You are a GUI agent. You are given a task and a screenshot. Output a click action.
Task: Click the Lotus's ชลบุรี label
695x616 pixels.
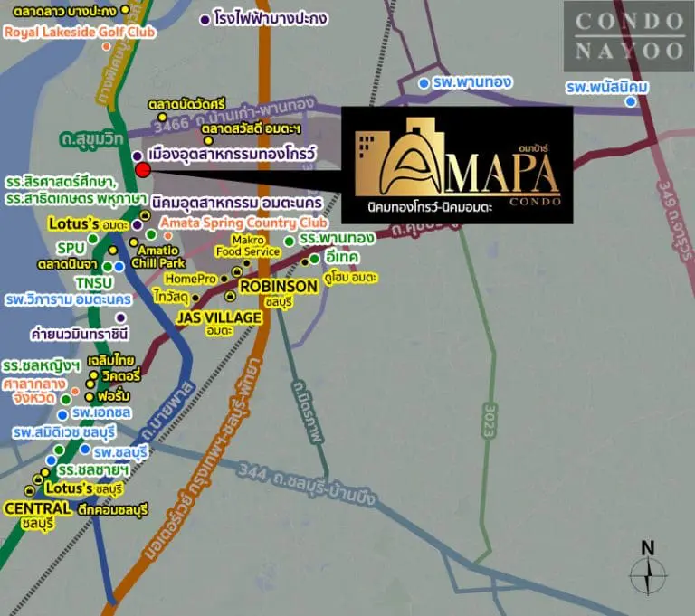84,488
